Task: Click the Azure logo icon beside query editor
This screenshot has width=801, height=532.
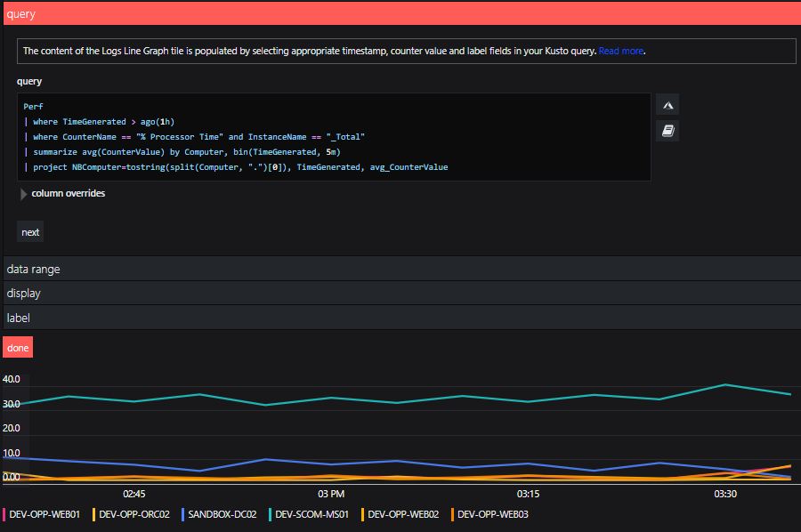Action: (667, 105)
